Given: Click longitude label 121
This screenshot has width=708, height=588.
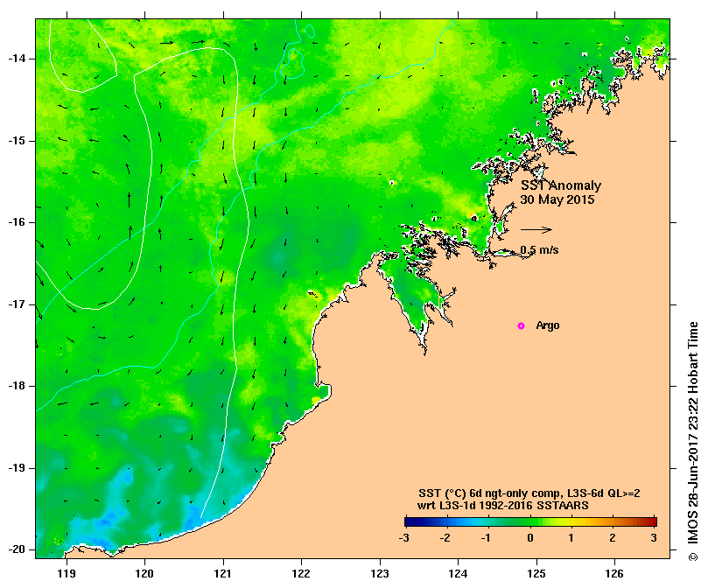Looking at the screenshot, I should point(223,573).
